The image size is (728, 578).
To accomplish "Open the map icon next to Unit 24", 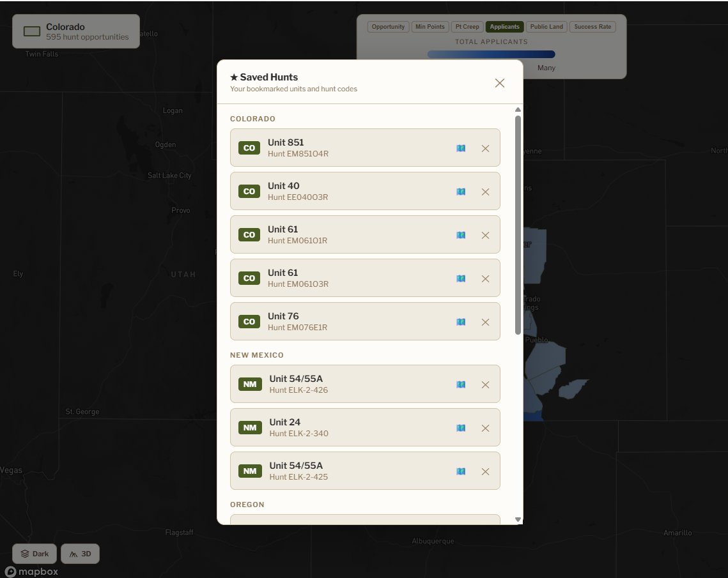I will point(461,427).
